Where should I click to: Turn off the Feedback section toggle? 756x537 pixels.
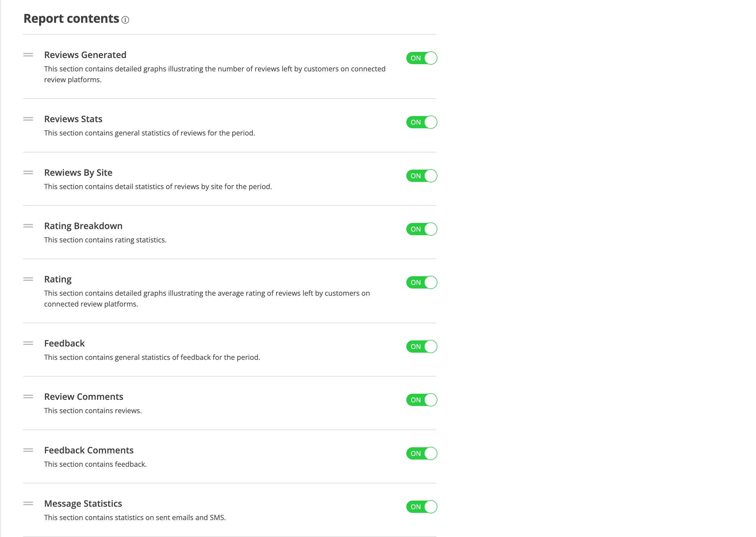pos(422,347)
